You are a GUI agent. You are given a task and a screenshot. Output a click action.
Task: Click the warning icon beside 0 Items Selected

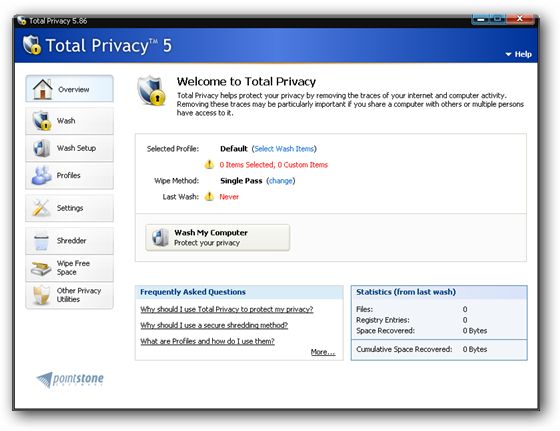tap(209, 165)
